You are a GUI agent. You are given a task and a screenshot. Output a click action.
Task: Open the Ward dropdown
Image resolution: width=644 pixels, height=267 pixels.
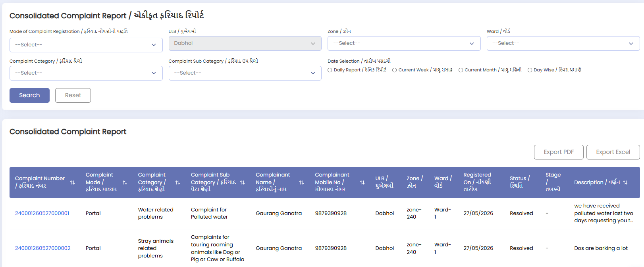click(x=563, y=43)
